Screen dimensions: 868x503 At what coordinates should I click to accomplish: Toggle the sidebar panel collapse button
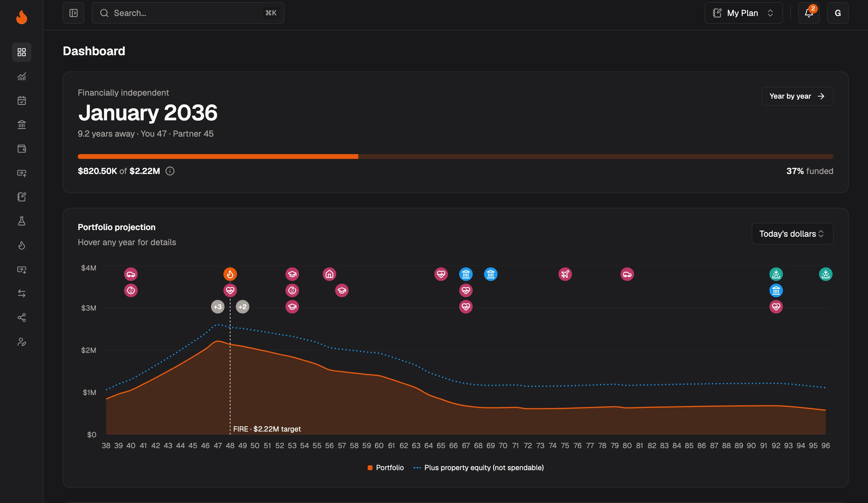click(x=73, y=13)
